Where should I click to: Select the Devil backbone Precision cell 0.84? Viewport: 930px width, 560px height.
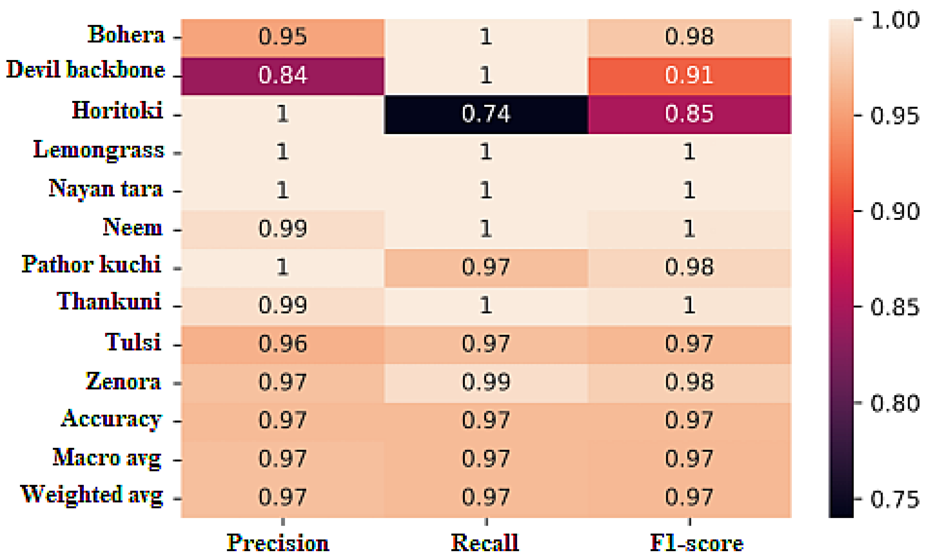[x=282, y=75]
